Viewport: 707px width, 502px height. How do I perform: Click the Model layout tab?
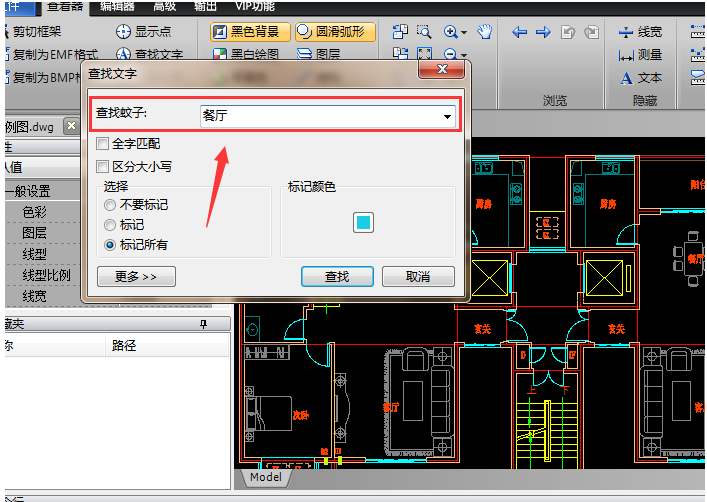point(266,477)
